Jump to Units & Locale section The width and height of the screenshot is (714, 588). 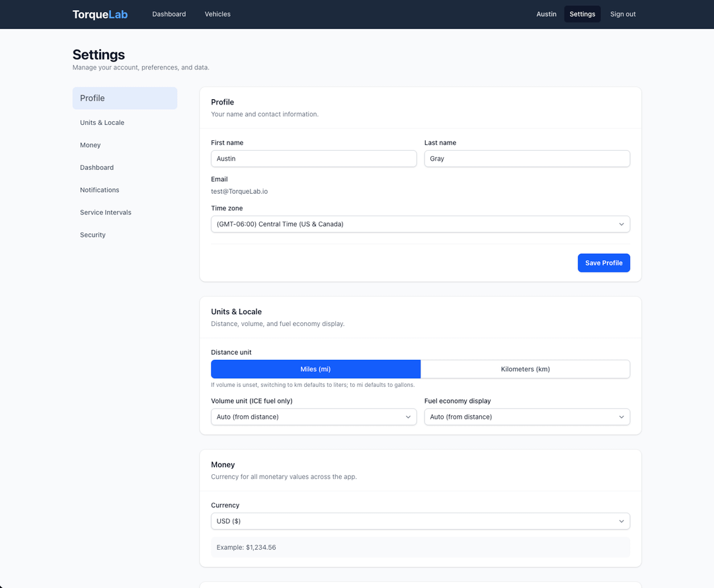(102, 122)
